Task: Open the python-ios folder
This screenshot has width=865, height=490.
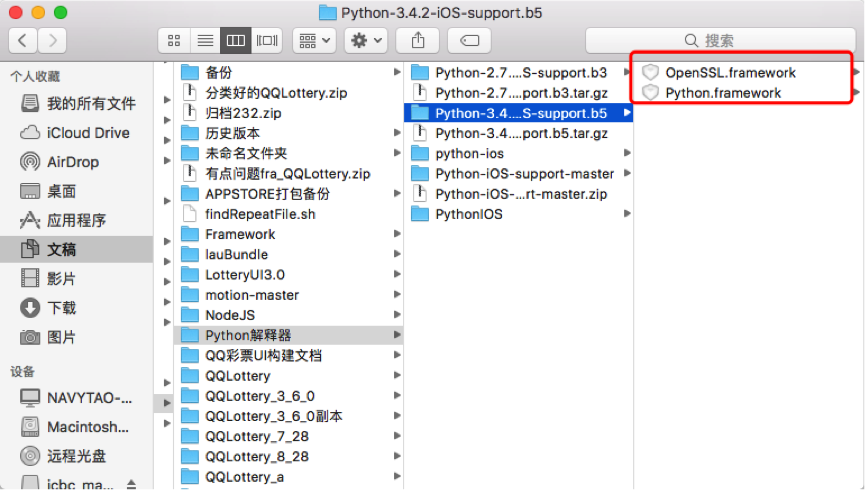Action: [x=519, y=153]
